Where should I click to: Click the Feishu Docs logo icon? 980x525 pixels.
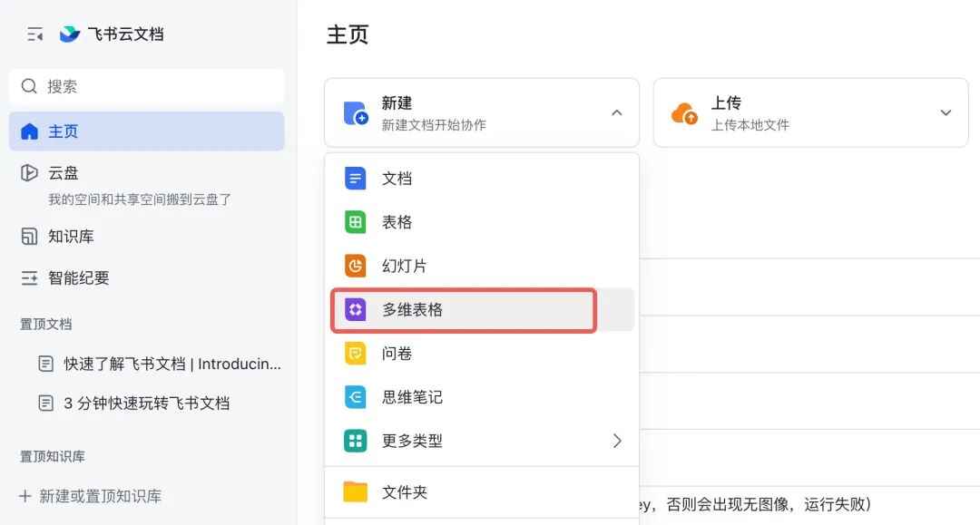[70, 34]
